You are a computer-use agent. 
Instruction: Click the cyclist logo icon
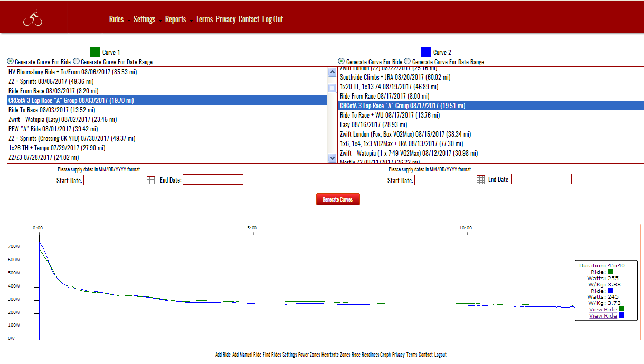coord(33,20)
